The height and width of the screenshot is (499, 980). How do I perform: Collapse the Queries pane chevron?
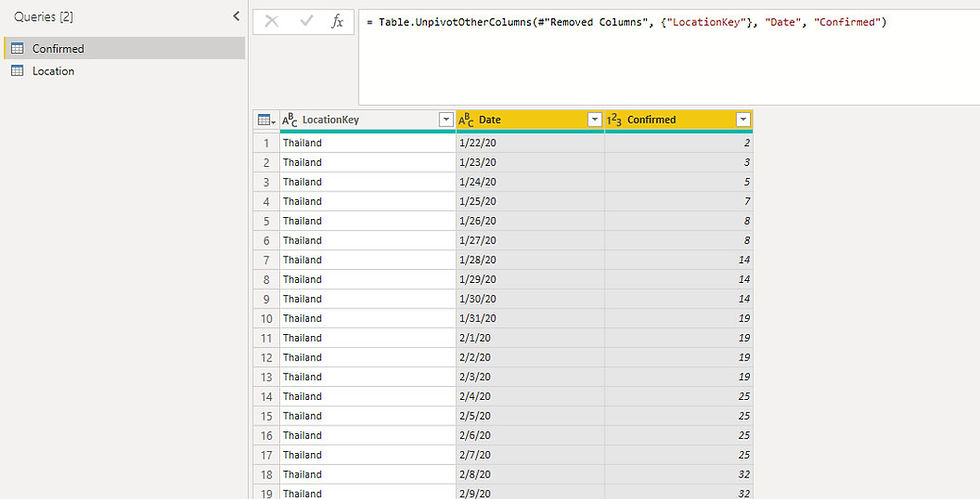pyautogui.click(x=236, y=16)
